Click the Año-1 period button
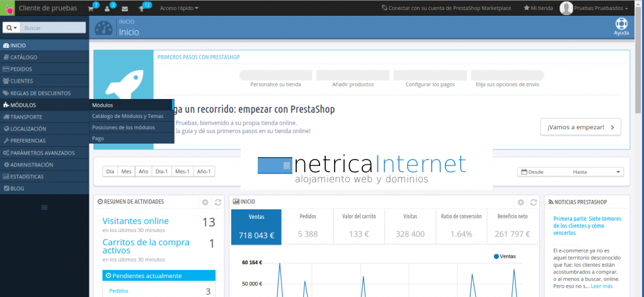 click(204, 172)
